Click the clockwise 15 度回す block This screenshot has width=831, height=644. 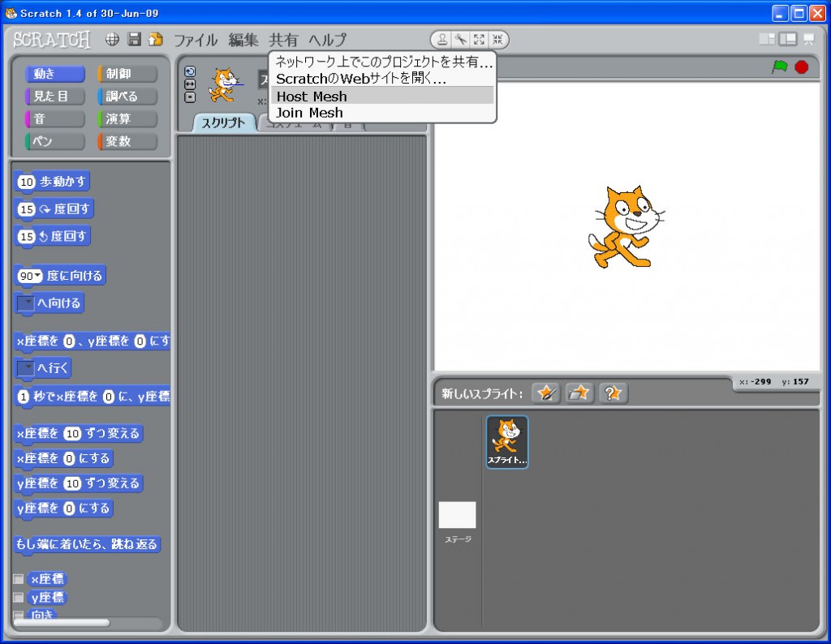(54, 209)
